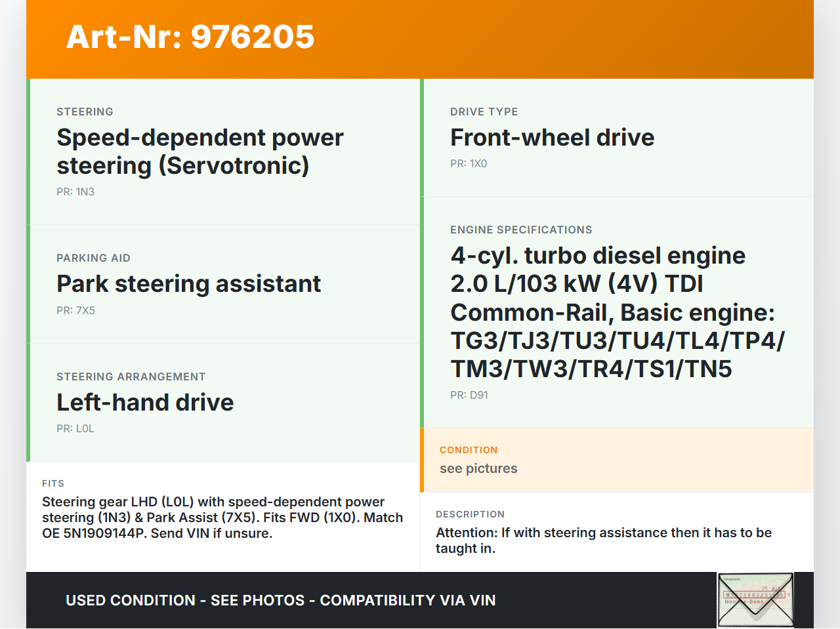
Task: Click the 'USED CONDITION - SEE PHOTOS' footer banner
Action: (280, 601)
